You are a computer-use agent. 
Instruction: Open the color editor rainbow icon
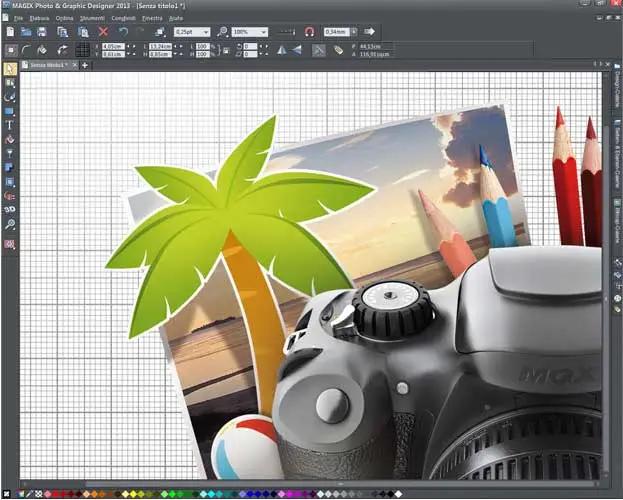coord(21,494)
